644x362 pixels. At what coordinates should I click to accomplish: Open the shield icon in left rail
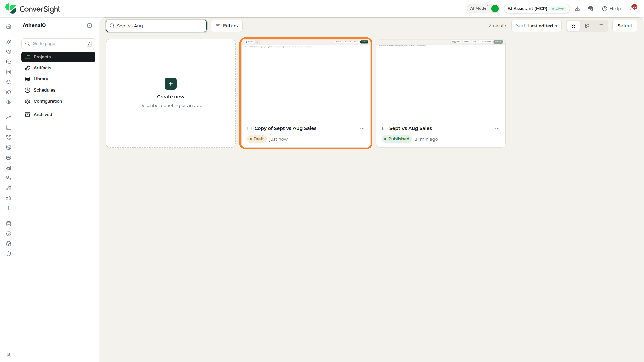[9, 254]
